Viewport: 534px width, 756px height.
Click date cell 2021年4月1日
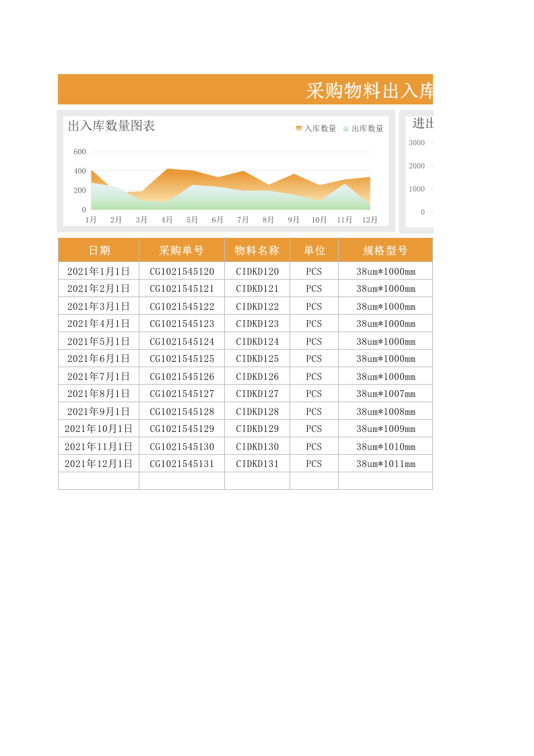click(99, 323)
